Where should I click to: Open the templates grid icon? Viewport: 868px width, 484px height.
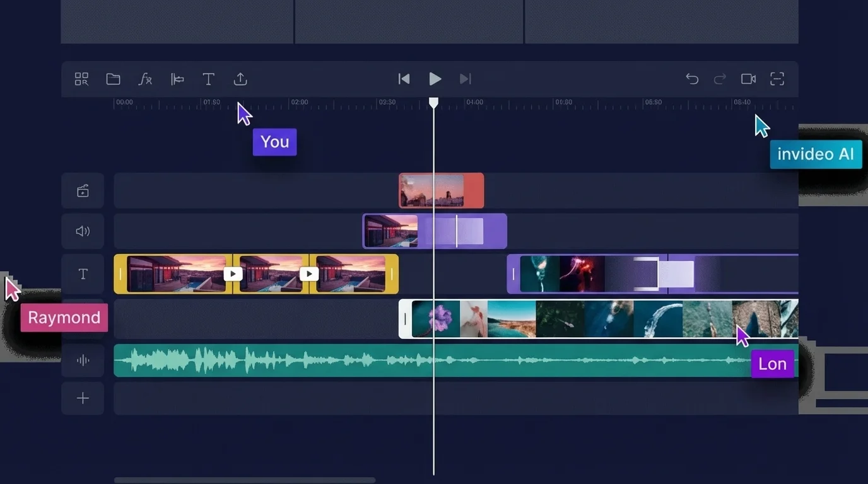pos(81,79)
